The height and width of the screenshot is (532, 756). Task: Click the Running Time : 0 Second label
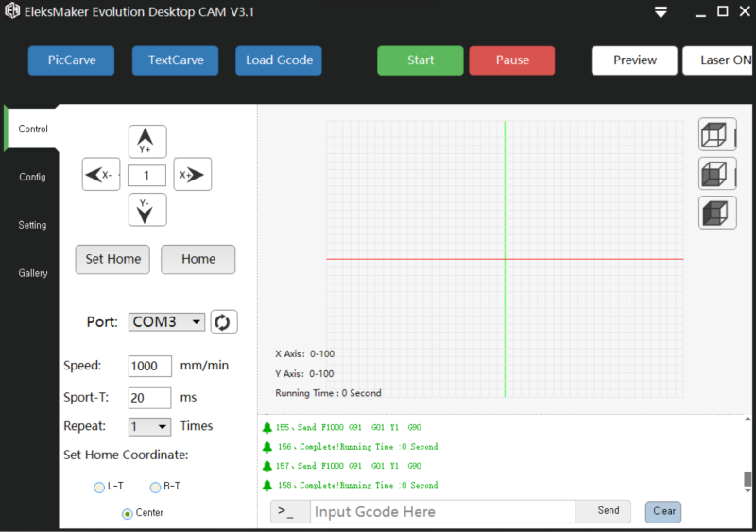tap(328, 393)
